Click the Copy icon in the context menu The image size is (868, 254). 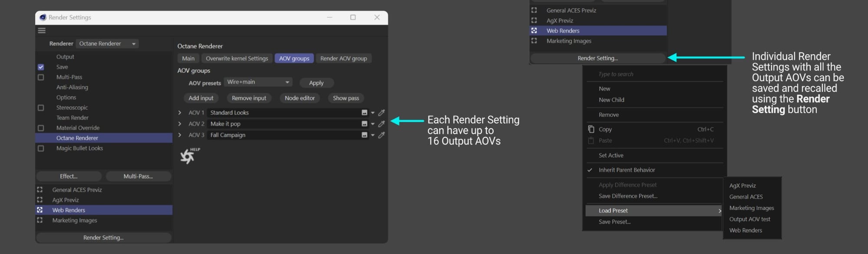[591, 129]
